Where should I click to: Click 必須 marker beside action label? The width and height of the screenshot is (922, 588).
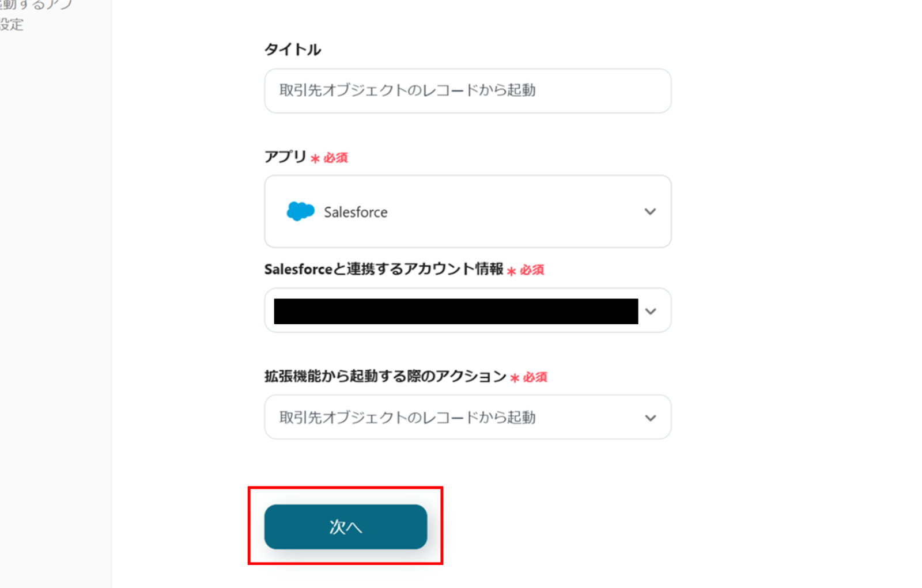pos(535,377)
